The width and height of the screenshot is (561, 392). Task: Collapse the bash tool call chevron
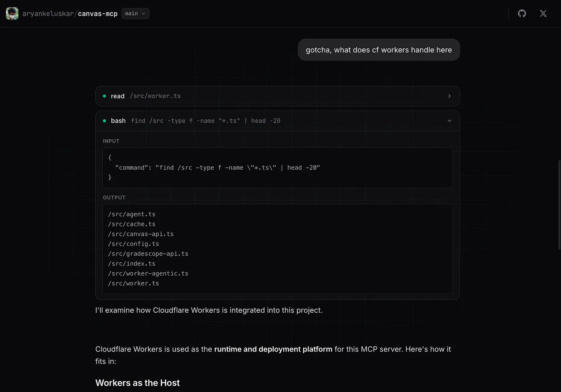[x=449, y=121]
